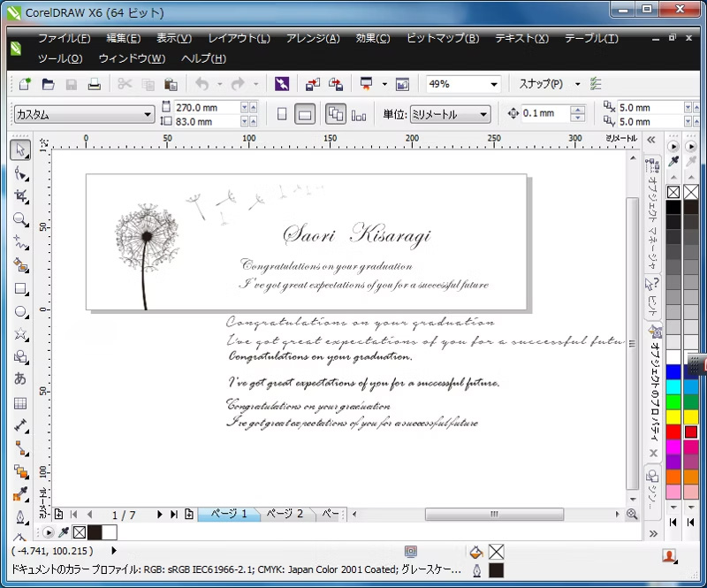Open the ファイル(F) menu

click(x=64, y=39)
